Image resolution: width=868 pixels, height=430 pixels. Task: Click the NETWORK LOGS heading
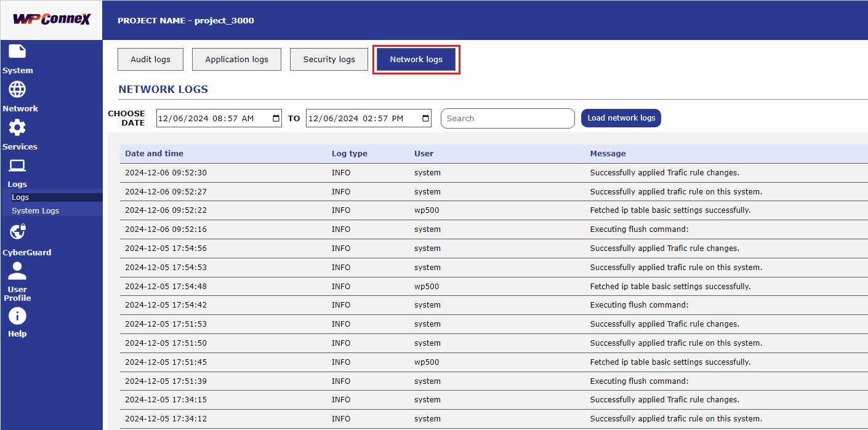(x=163, y=89)
